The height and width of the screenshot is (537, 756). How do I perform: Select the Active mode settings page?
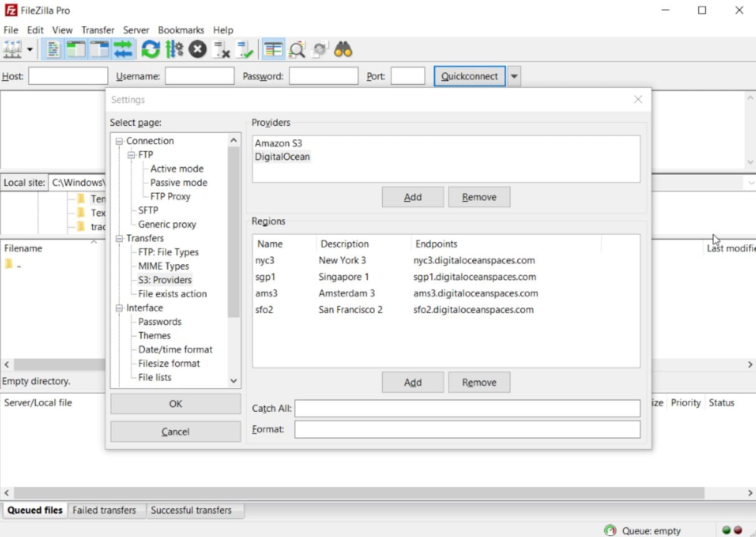177,169
